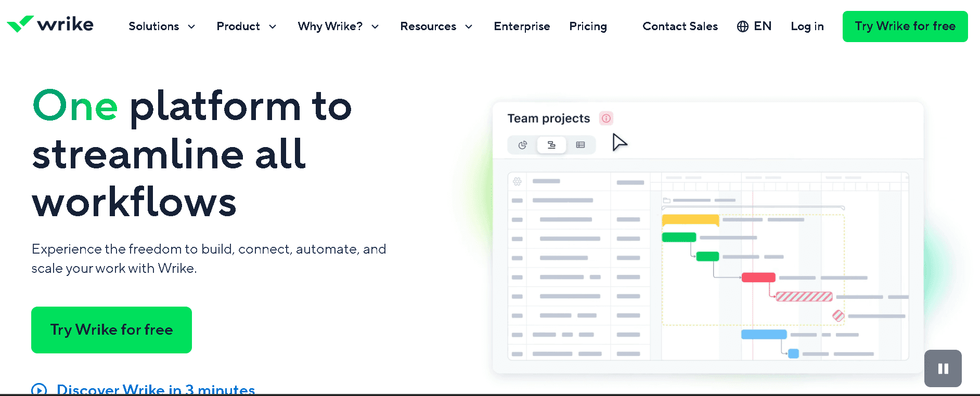Open Discover Wrike in 3 minutes link
This screenshot has height=396, width=980.
[156, 389]
